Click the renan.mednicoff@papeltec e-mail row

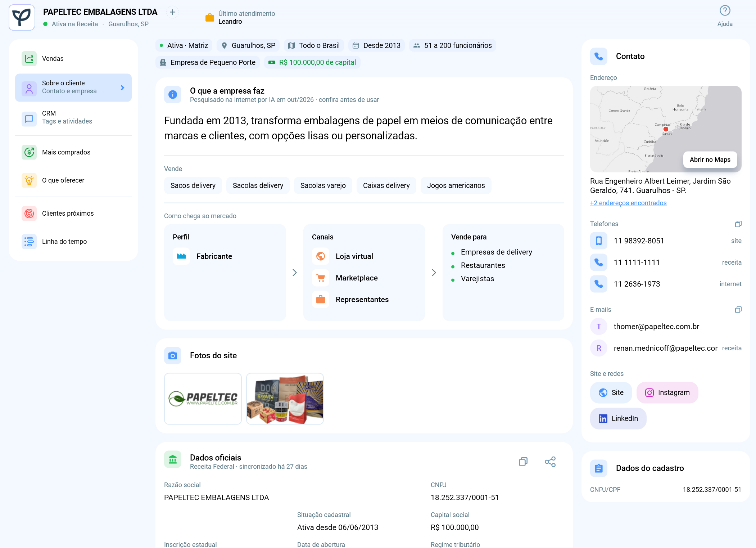click(x=666, y=348)
